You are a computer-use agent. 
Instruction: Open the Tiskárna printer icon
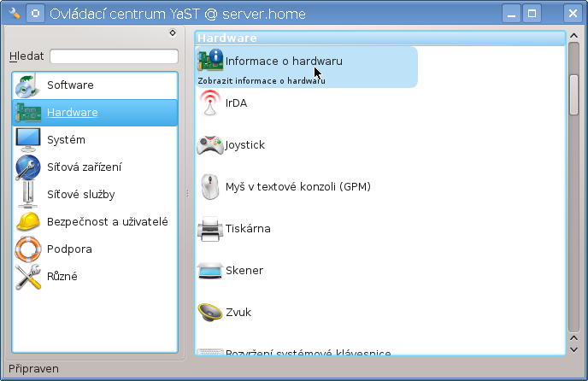[x=210, y=229]
